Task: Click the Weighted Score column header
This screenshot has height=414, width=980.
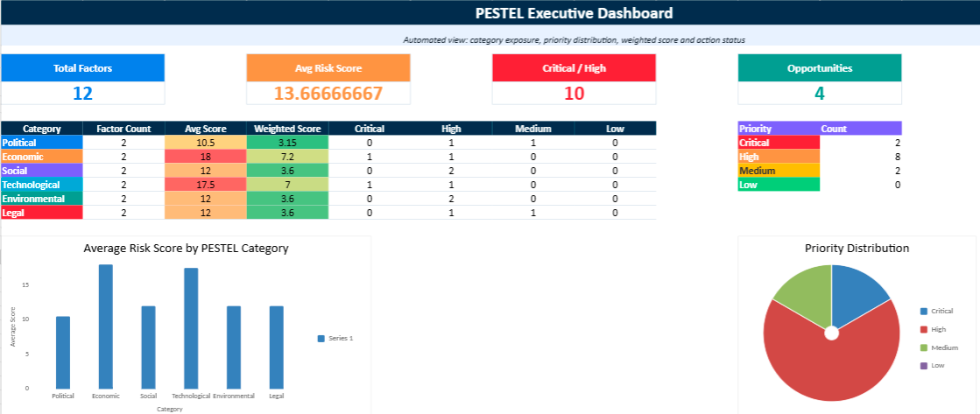Action: click(287, 129)
